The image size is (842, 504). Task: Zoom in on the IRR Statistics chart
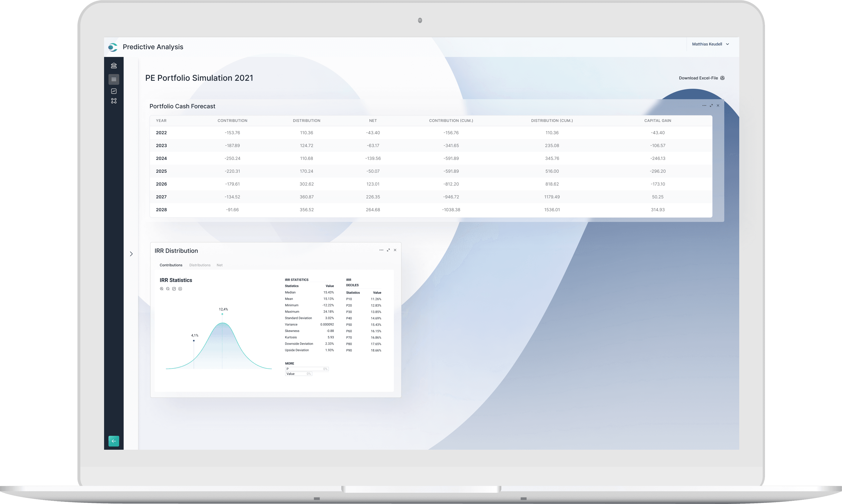(161, 288)
